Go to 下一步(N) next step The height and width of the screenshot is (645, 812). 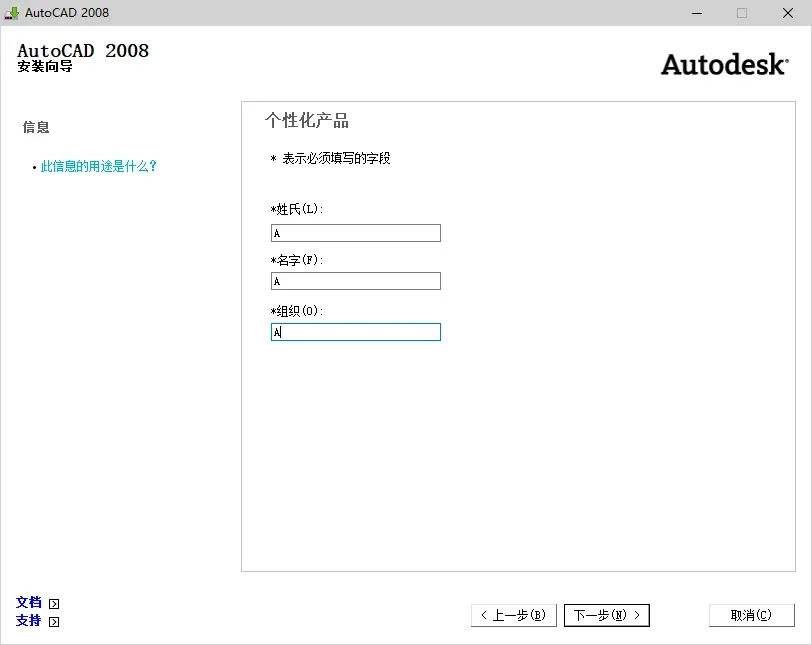[x=606, y=615]
